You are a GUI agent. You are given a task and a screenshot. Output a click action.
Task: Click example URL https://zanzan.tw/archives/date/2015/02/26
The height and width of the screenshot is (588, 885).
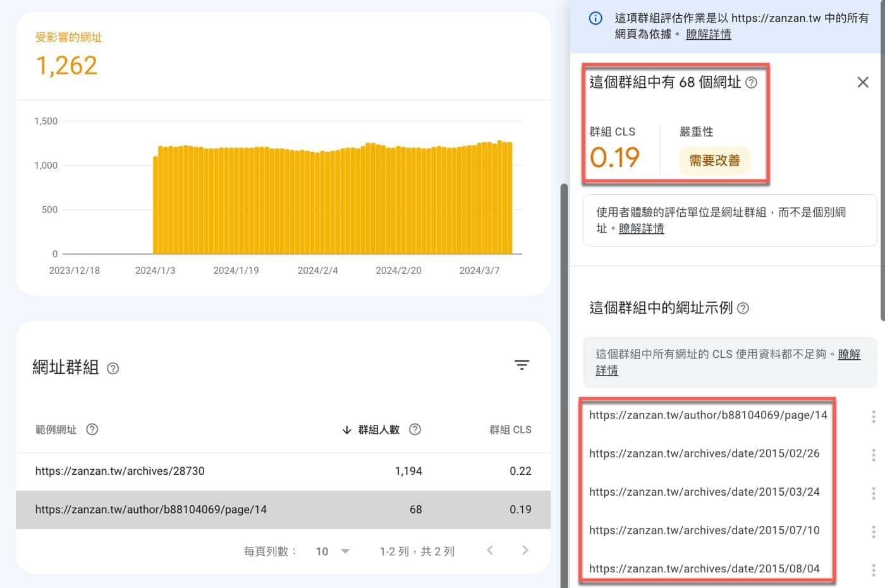704,453
